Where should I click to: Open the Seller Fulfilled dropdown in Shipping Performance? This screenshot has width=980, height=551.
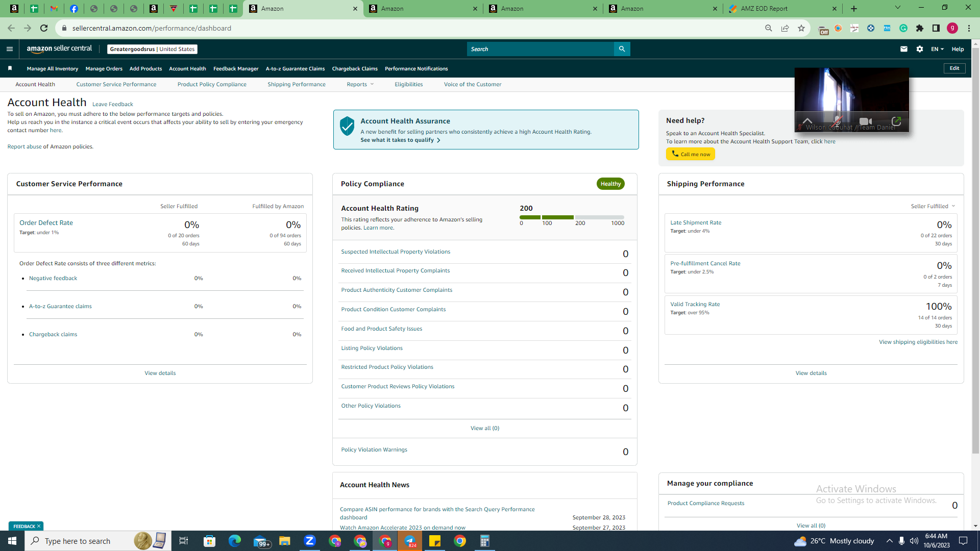(933, 206)
